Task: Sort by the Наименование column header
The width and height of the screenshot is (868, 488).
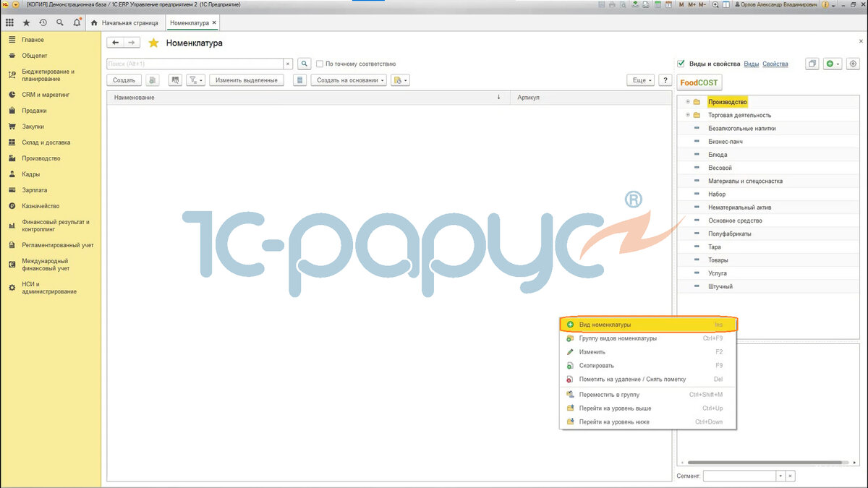Action: (x=308, y=97)
